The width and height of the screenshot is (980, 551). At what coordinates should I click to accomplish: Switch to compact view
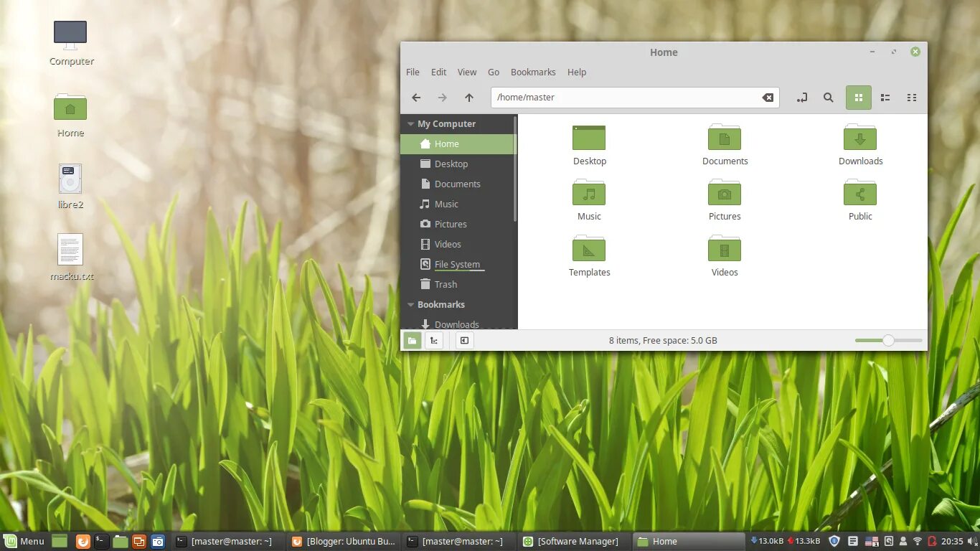912,98
